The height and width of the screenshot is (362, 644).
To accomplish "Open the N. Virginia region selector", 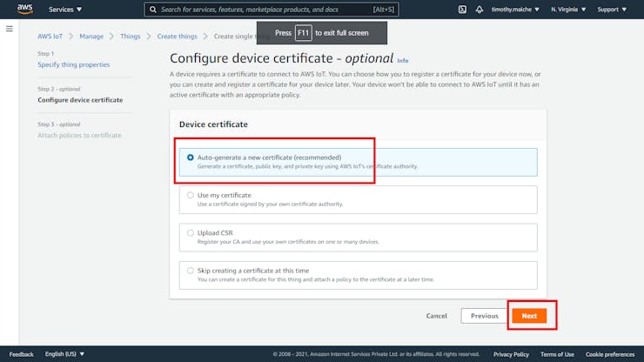I will pos(568,10).
